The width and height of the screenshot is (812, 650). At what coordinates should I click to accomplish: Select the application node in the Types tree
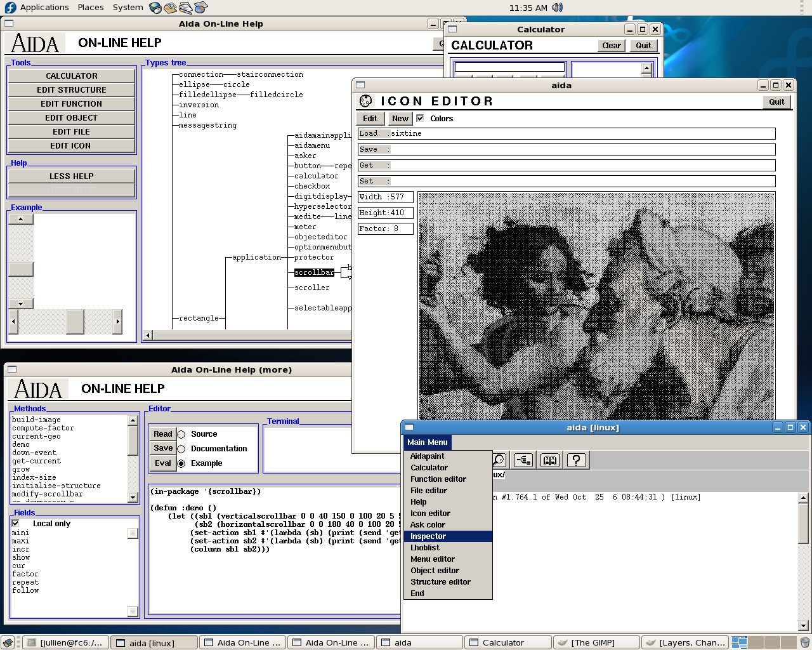coord(256,257)
